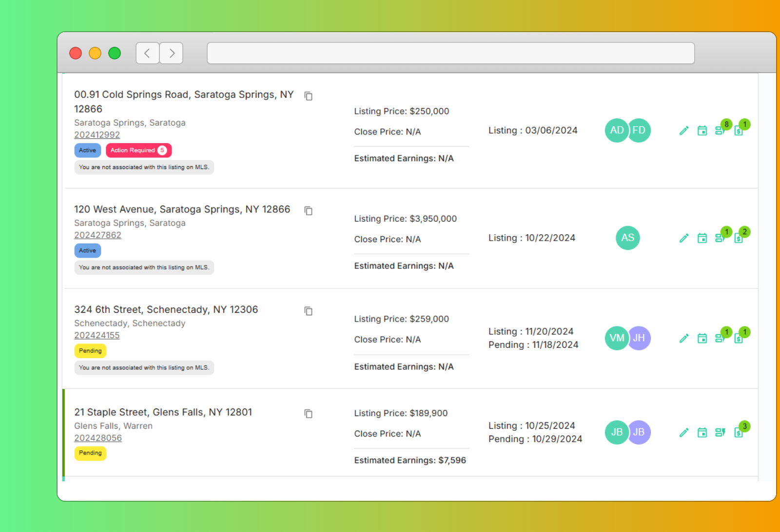Image resolution: width=780 pixels, height=532 pixels.
Task: Open dollar clipboard icon with badge 2 on West Avenue
Action: (739, 238)
